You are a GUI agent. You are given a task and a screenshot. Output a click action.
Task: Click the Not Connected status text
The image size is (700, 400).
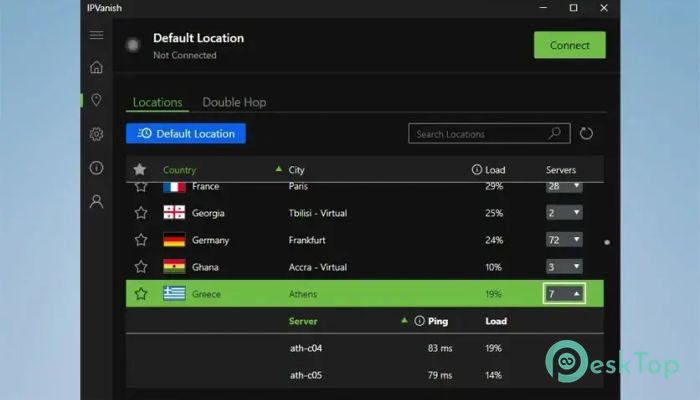[x=185, y=55]
